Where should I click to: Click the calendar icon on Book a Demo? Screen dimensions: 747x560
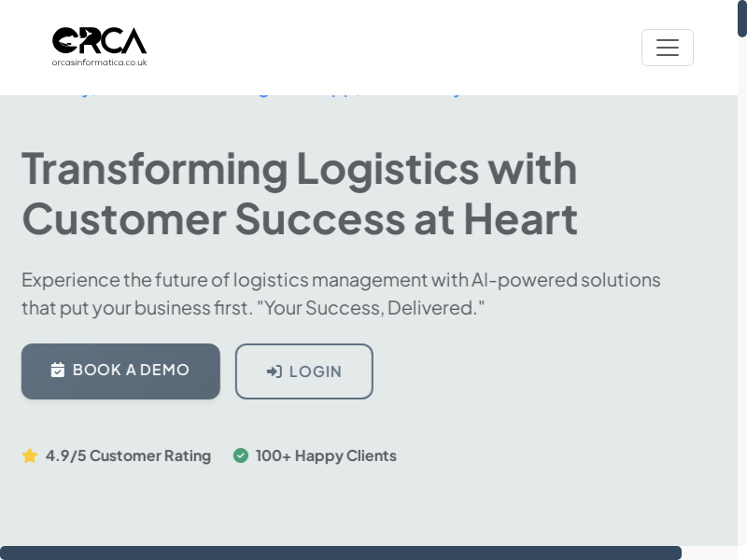(58, 371)
